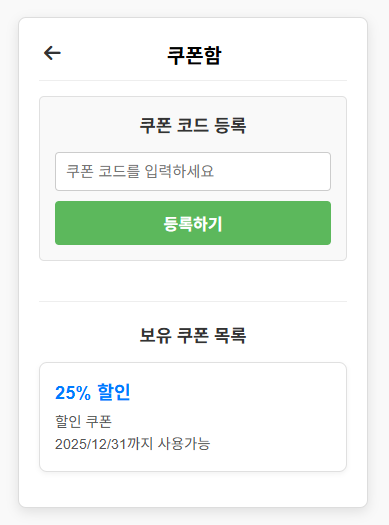Click the 25% number on the coupon
389x525 pixels.
pyautogui.click(x=73, y=393)
